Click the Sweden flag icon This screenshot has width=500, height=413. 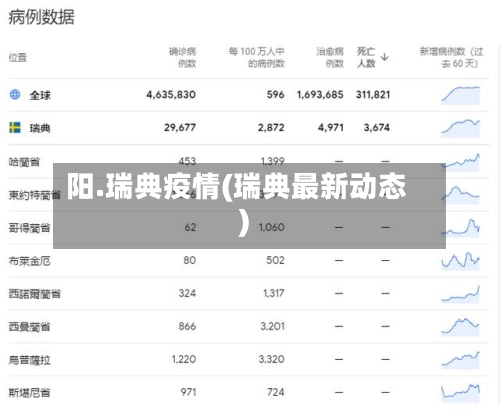tap(15, 127)
